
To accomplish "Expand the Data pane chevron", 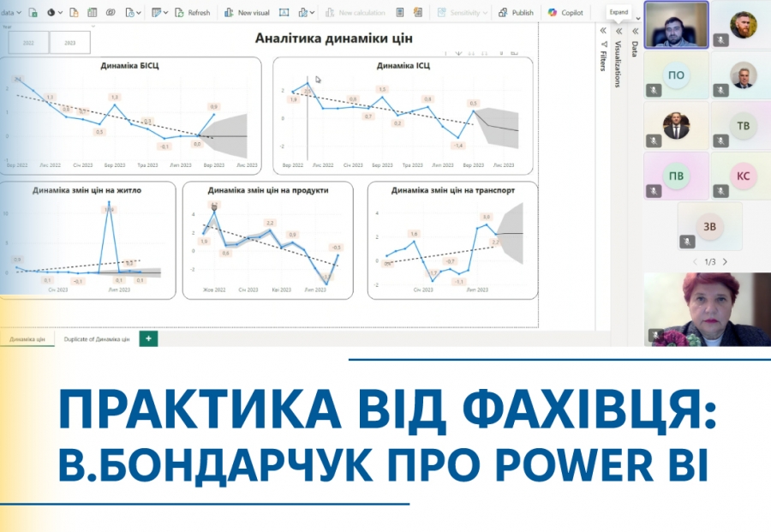I will 635,31.
